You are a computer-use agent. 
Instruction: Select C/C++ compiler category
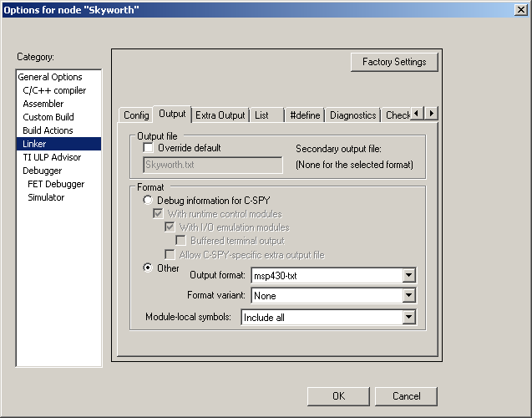coord(54,90)
